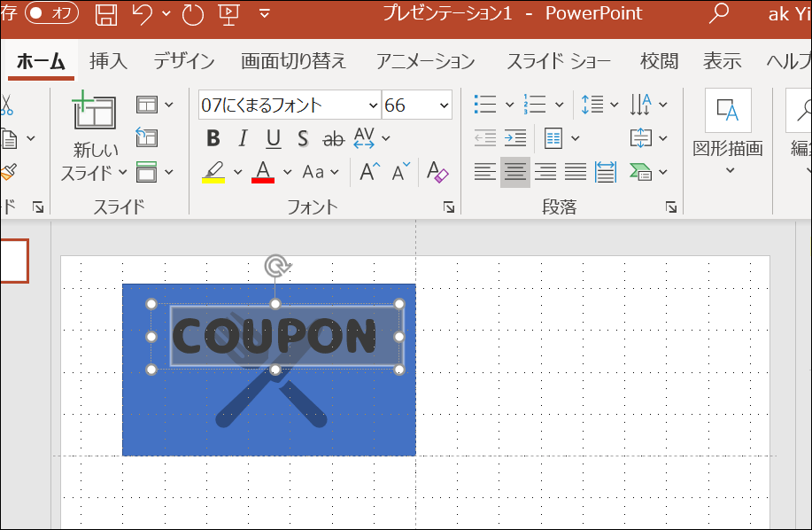Expand the font size dropdown arrow
Screen dimensions: 812x530
click(444, 105)
